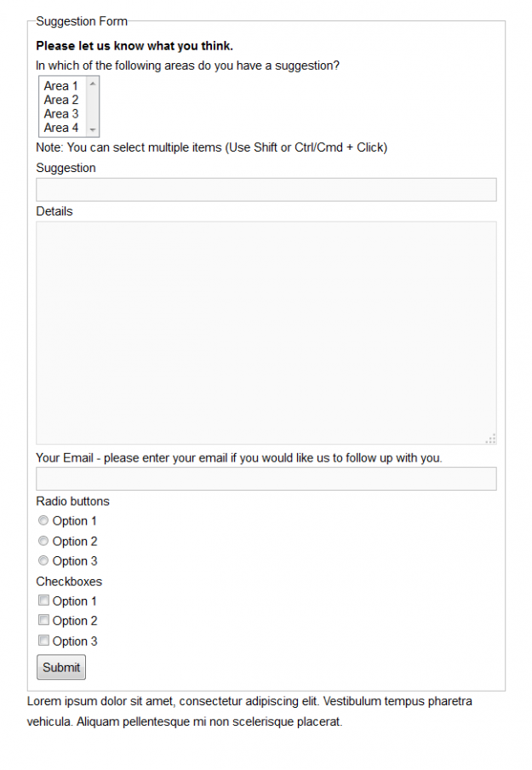Focus the Suggestion text field

tap(266, 190)
